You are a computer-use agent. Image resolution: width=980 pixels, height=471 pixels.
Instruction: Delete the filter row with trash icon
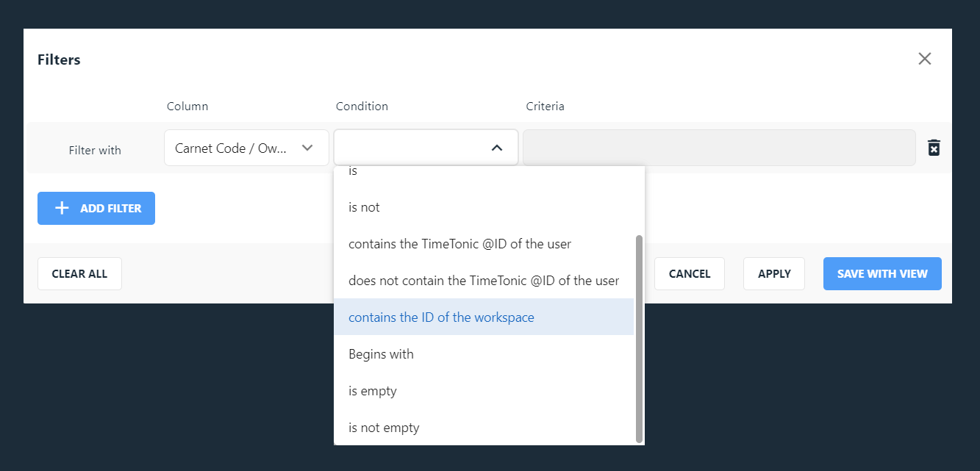(x=933, y=148)
